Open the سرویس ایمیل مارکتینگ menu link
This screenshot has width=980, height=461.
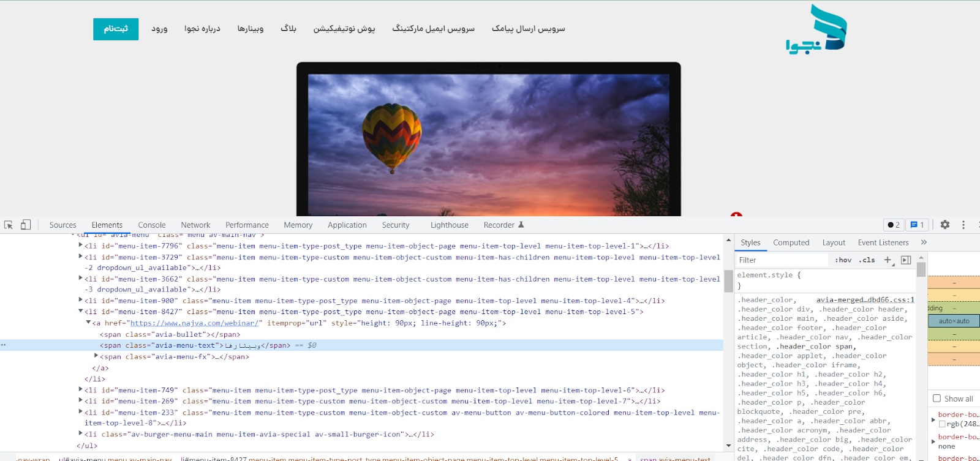434,29
